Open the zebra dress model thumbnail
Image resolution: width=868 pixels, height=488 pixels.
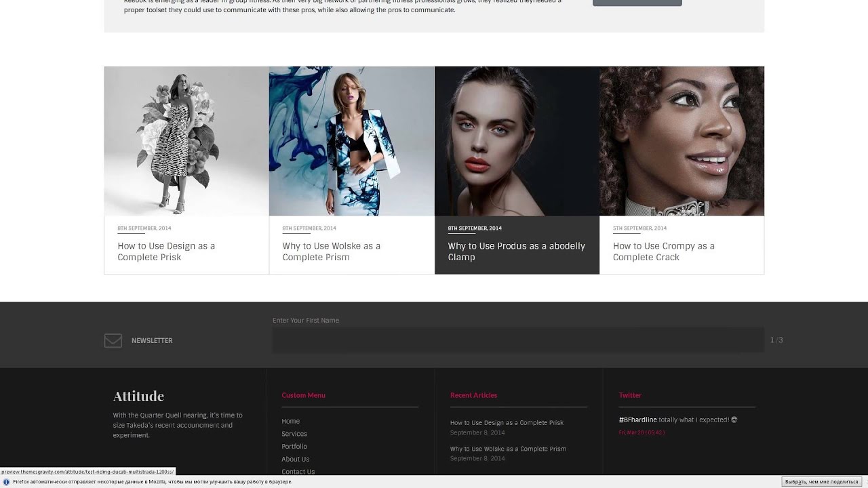pyautogui.click(x=186, y=141)
